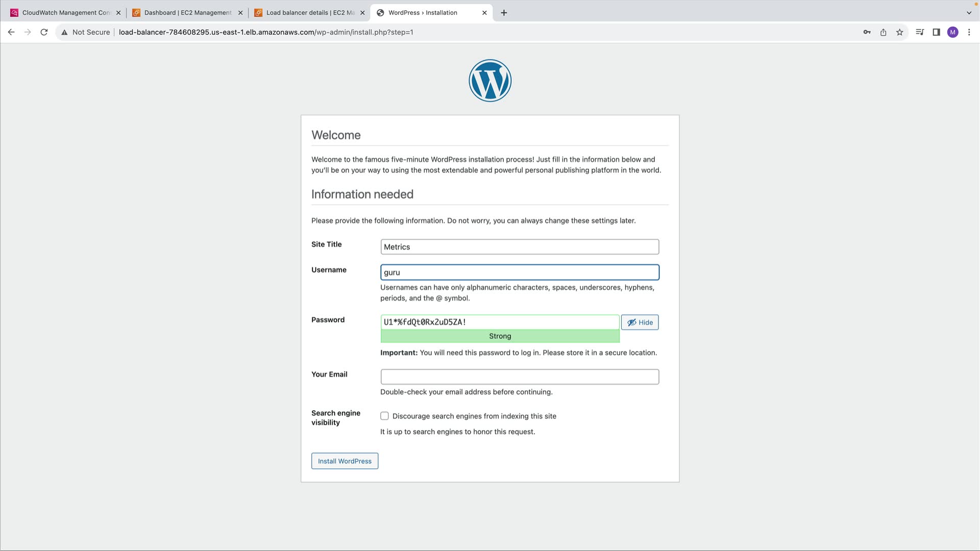Switch to Load balancer details tab
The width and height of the screenshot is (980, 551).
[x=309, y=13]
